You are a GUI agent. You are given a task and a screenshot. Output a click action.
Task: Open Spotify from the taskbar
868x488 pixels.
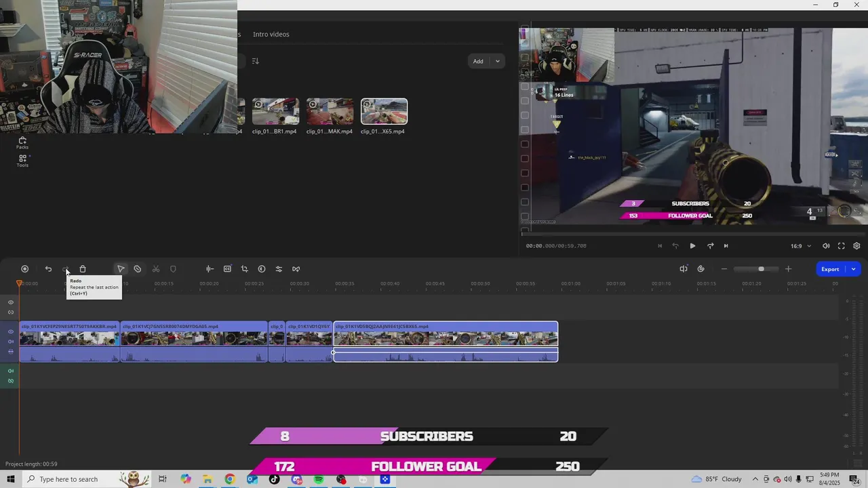click(x=319, y=479)
